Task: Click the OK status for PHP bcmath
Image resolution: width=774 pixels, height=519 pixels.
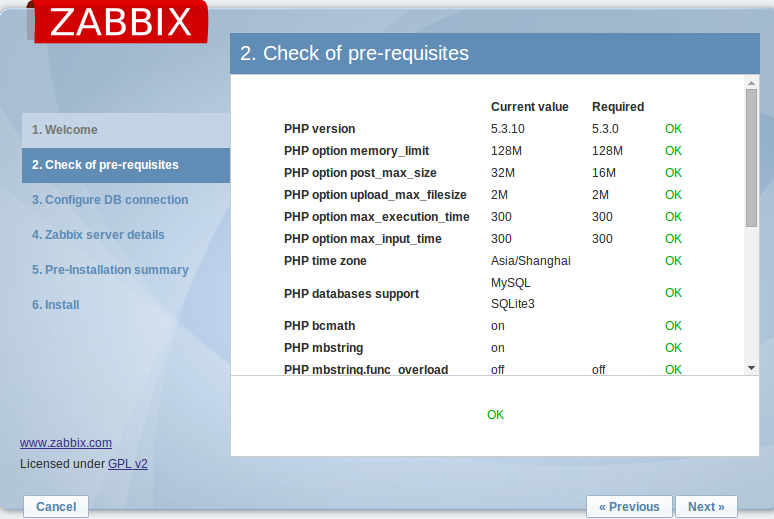Action: pos(673,326)
